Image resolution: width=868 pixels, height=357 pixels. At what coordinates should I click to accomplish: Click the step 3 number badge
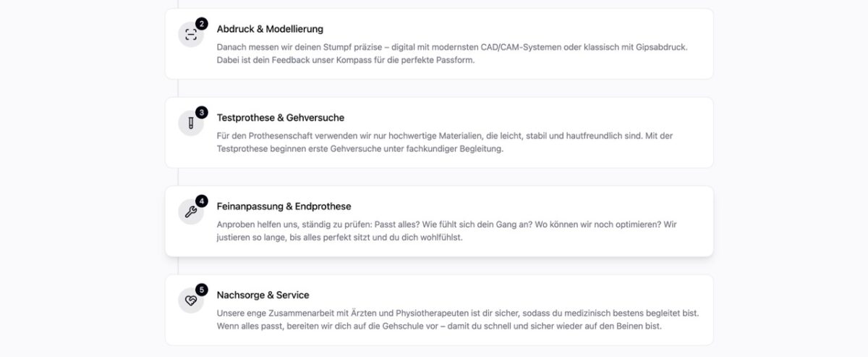201,112
